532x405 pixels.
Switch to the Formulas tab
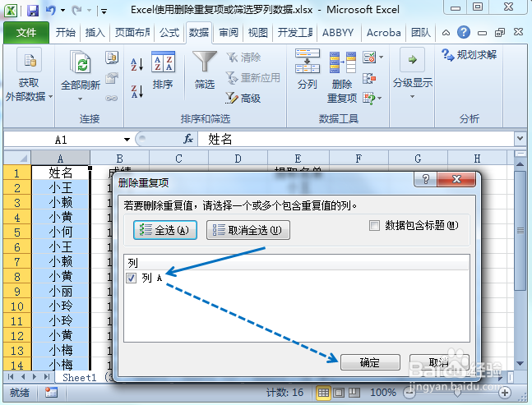(169, 33)
